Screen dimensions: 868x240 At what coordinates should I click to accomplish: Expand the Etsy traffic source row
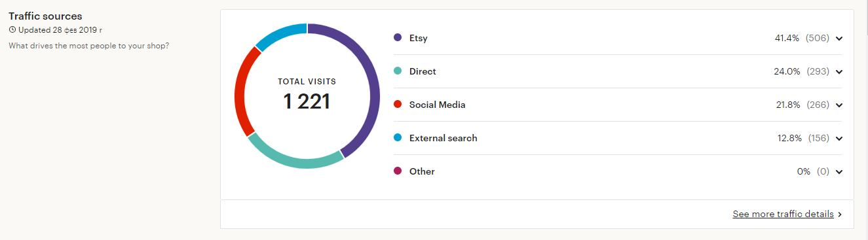pos(618,38)
